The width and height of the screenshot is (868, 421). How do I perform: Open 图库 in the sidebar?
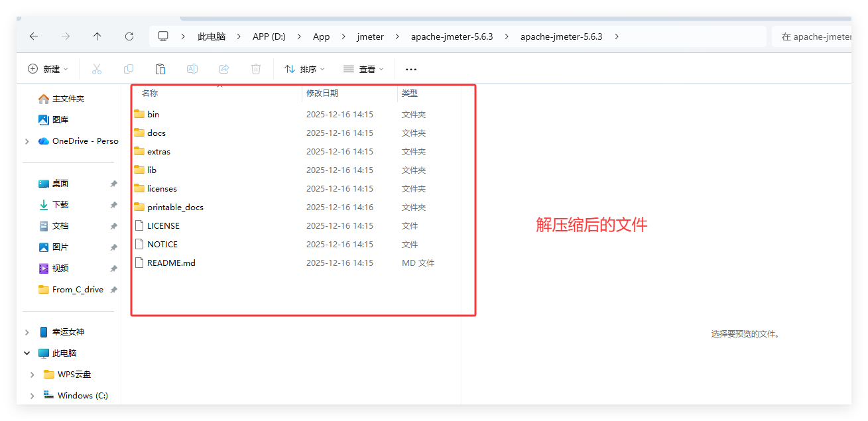coord(60,120)
